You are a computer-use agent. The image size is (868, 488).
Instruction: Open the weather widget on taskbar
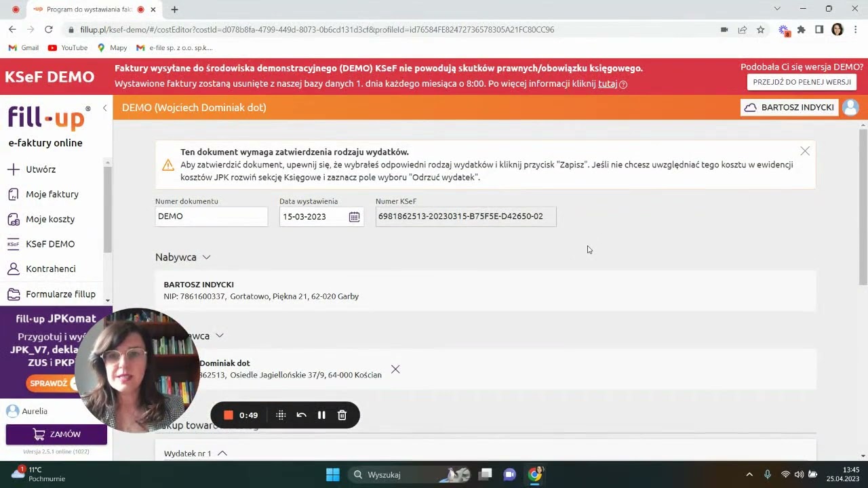coord(38,474)
